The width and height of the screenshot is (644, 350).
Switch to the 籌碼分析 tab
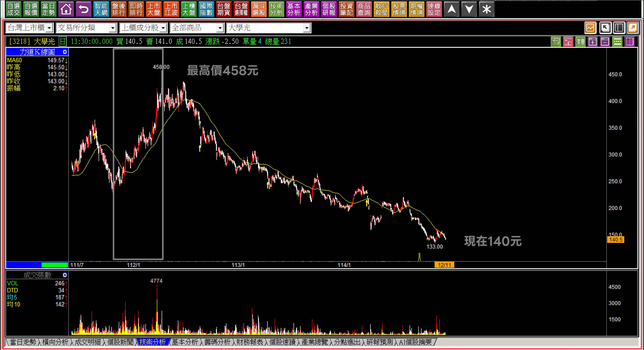217,342
